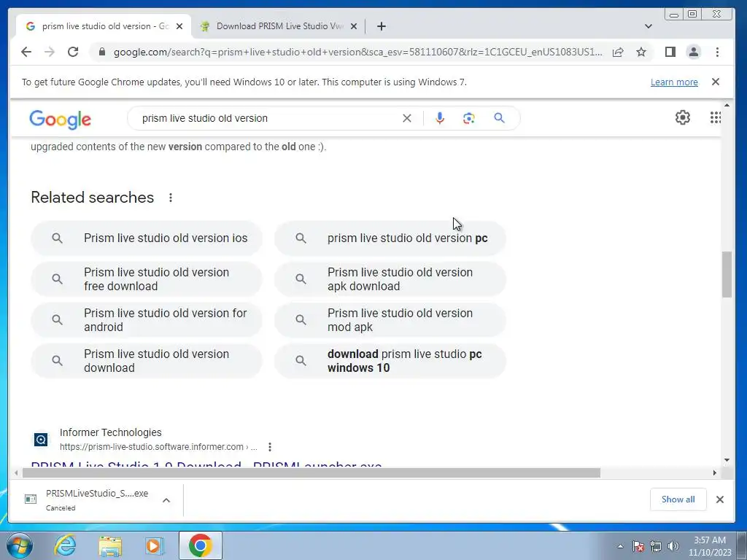
Task: Open the Learn more link
Action: pos(674,82)
